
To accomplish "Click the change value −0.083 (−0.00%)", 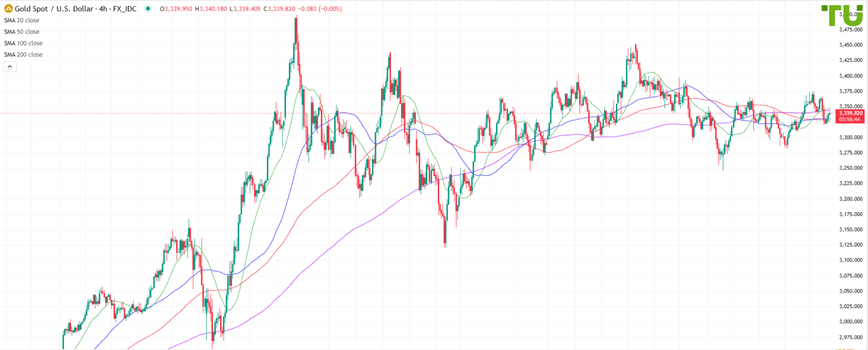I will 320,9.
